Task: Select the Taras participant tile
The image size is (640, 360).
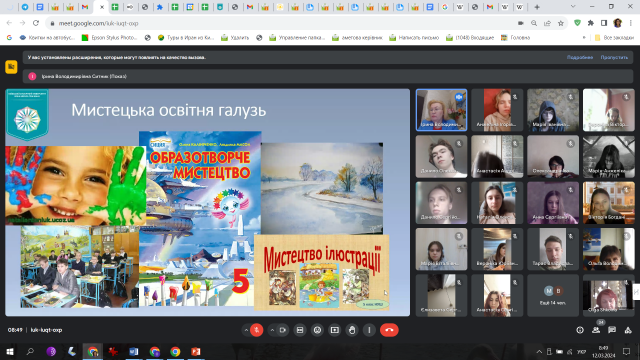Action: 553,249
